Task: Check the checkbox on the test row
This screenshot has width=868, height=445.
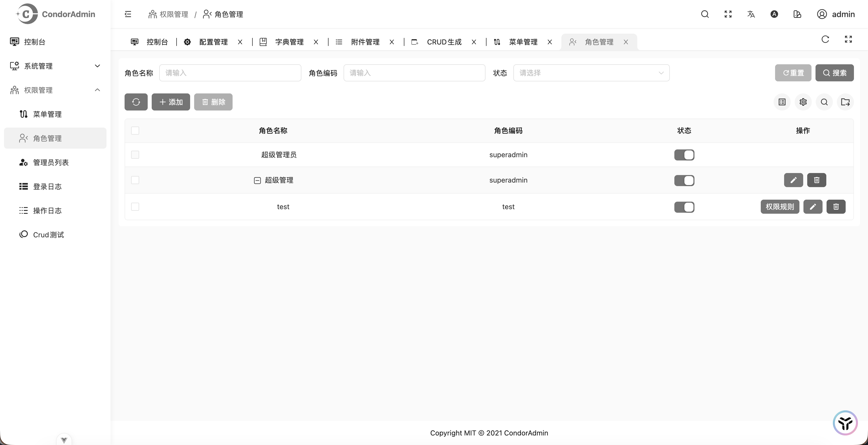Action: point(135,207)
